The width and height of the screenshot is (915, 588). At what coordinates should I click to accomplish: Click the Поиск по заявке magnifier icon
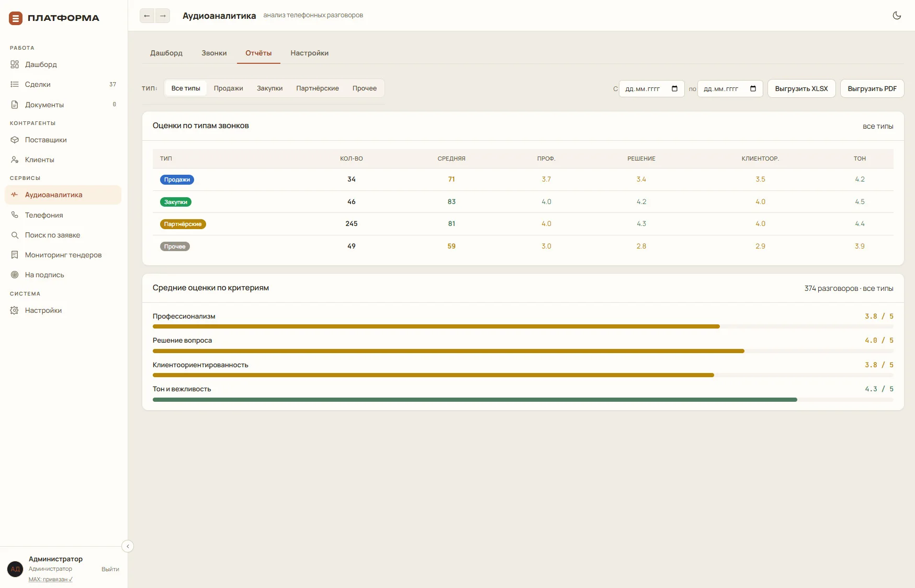pos(15,235)
